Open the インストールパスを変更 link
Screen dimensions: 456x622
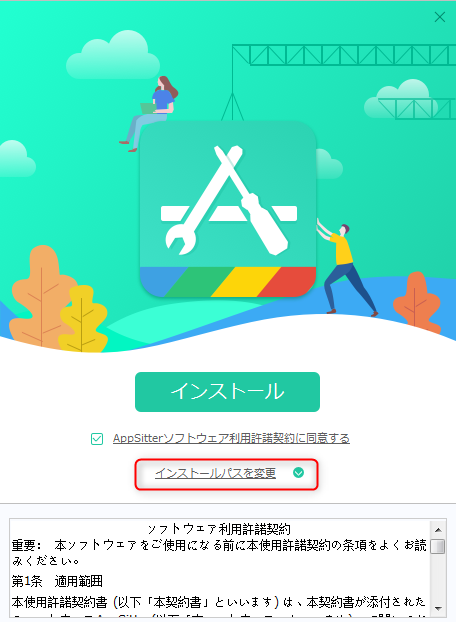(x=215, y=473)
